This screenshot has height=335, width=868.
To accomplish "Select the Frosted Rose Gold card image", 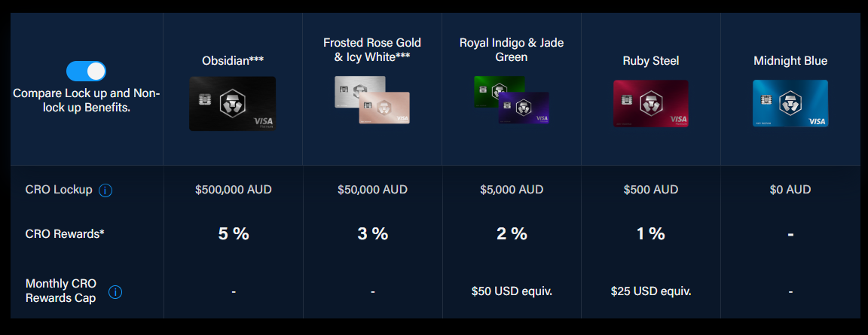I will (384, 108).
